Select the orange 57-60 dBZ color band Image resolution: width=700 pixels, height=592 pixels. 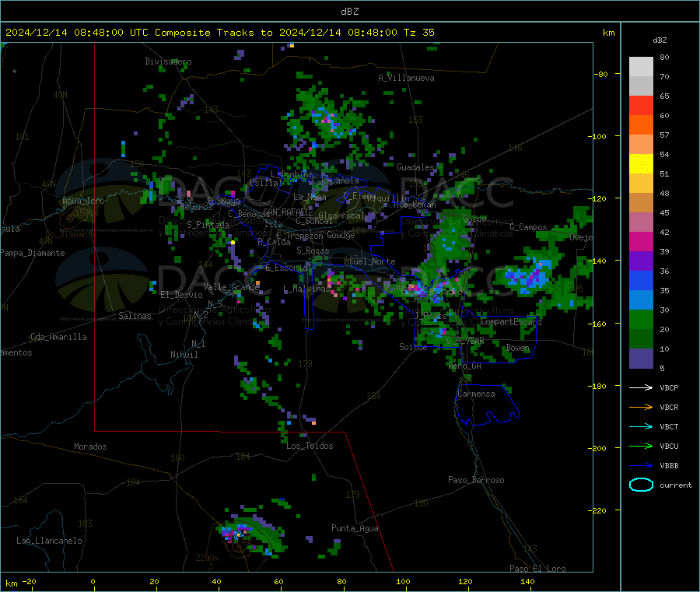pyautogui.click(x=641, y=125)
